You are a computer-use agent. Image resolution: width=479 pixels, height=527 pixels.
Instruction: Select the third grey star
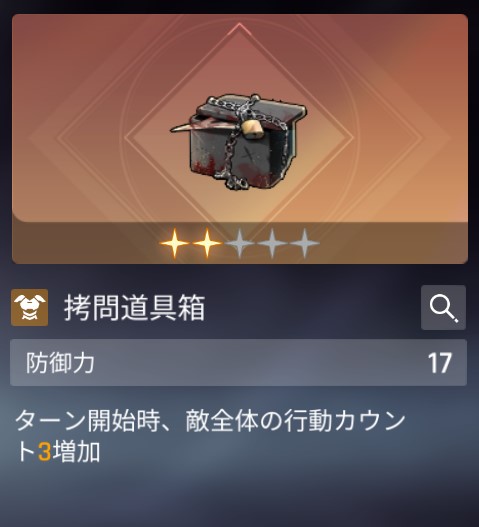click(239, 243)
